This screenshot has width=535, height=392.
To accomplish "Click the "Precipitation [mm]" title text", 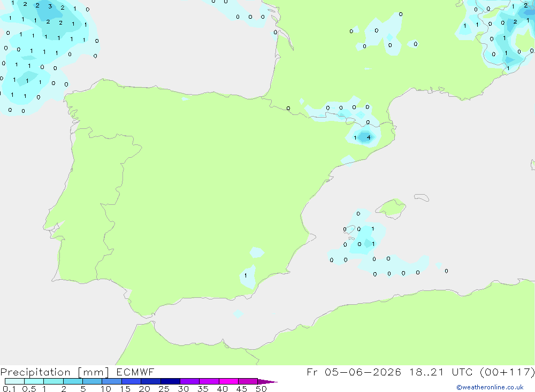I will coord(55,372).
